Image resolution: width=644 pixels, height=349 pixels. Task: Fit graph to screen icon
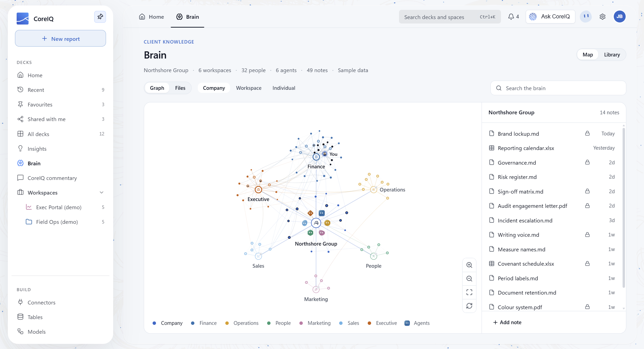pos(469,292)
